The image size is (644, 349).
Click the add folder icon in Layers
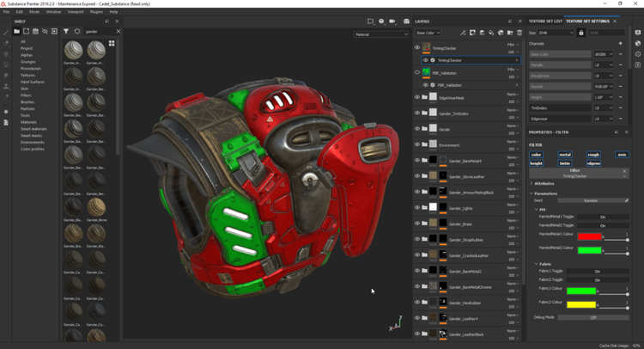(510, 33)
